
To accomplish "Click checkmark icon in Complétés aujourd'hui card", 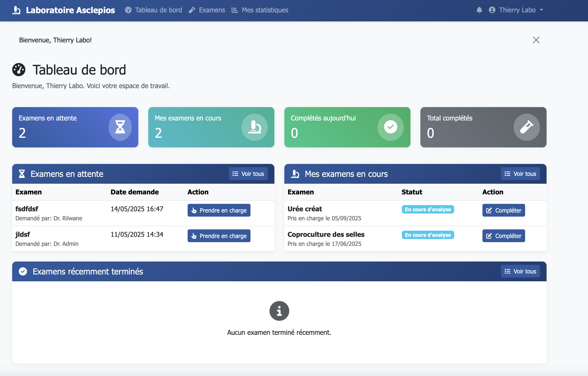I will coord(390,127).
